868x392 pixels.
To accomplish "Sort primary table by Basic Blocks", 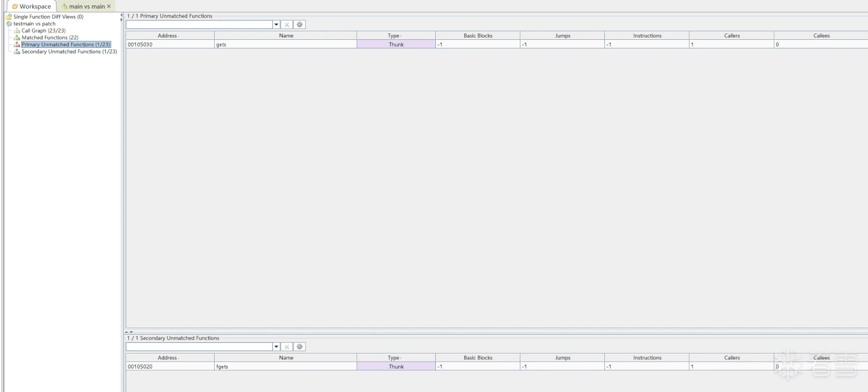I will (x=478, y=36).
